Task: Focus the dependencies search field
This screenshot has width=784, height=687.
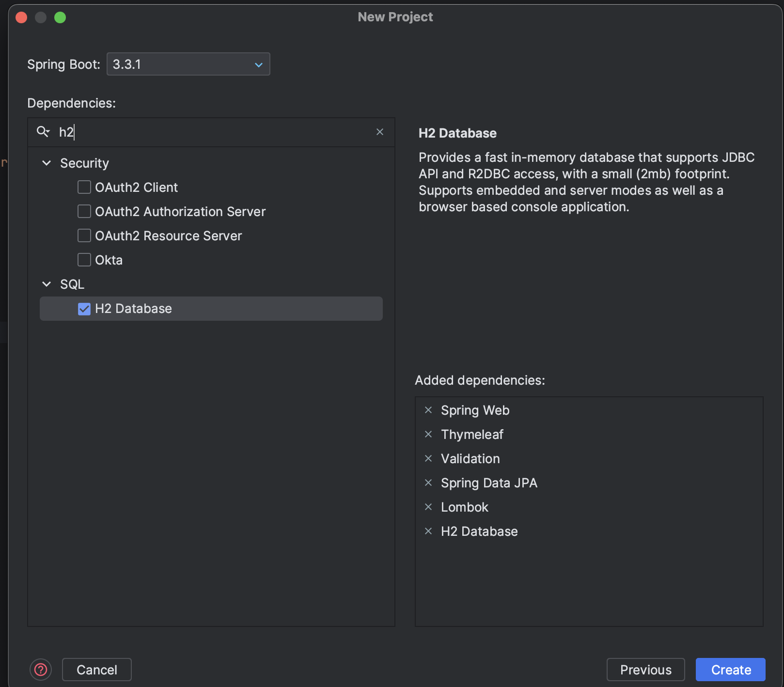Action: (x=218, y=132)
